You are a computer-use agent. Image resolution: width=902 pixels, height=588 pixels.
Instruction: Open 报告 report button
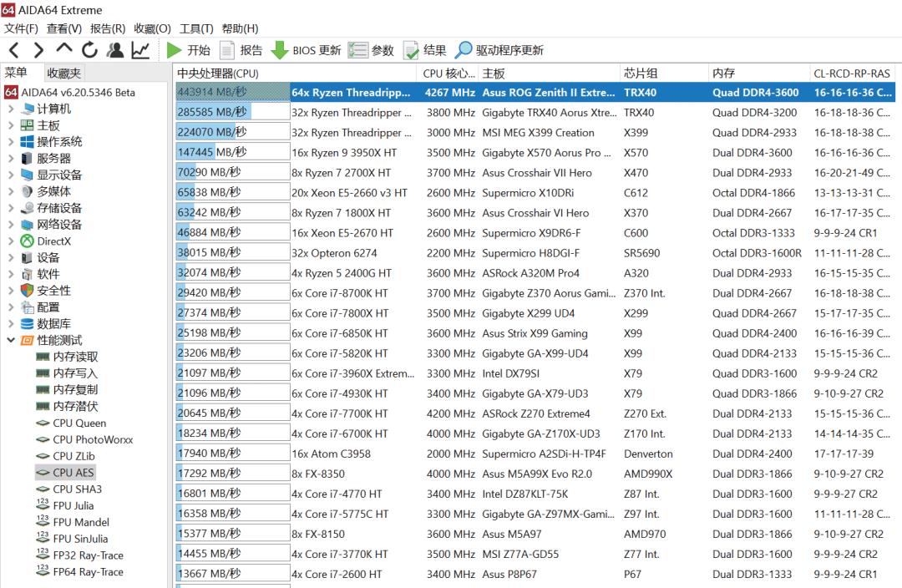click(x=241, y=50)
